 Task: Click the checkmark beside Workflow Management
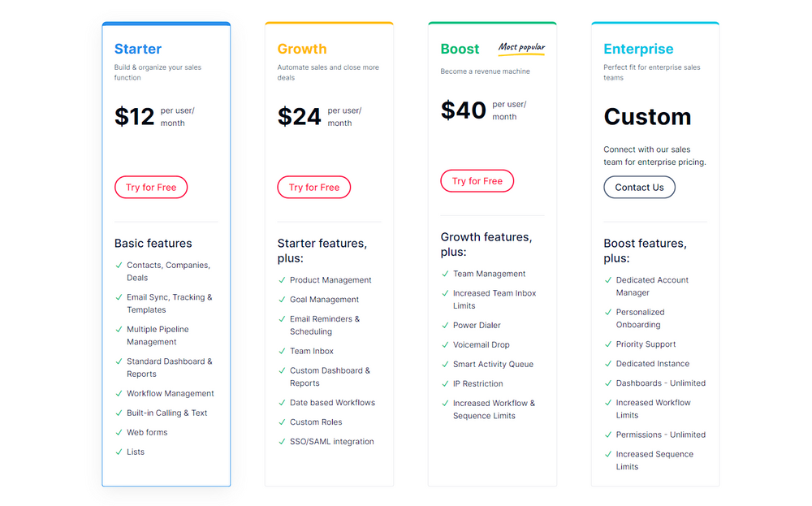tap(118, 394)
